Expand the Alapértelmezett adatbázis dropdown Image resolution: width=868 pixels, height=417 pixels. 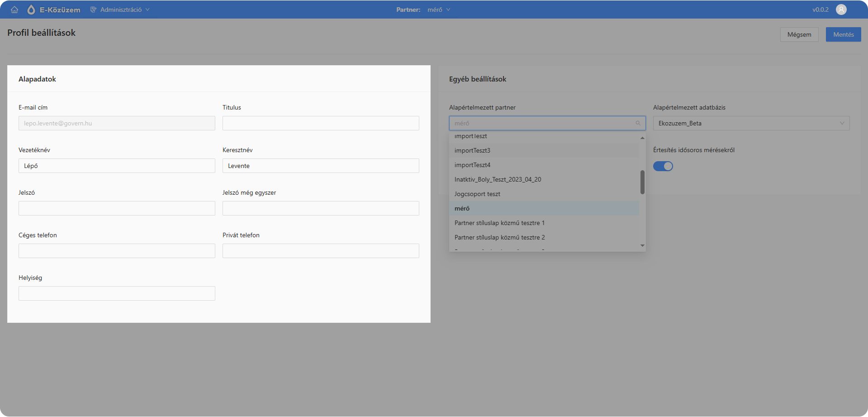tap(751, 123)
